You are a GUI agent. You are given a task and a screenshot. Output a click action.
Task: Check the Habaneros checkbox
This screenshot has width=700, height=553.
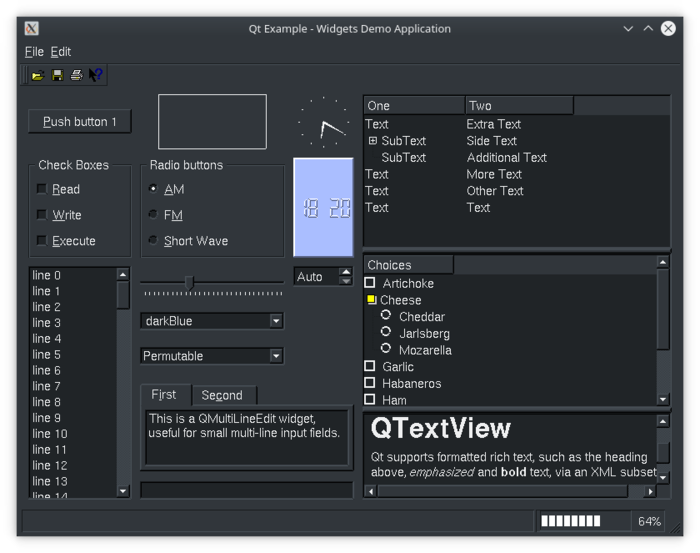(370, 383)
